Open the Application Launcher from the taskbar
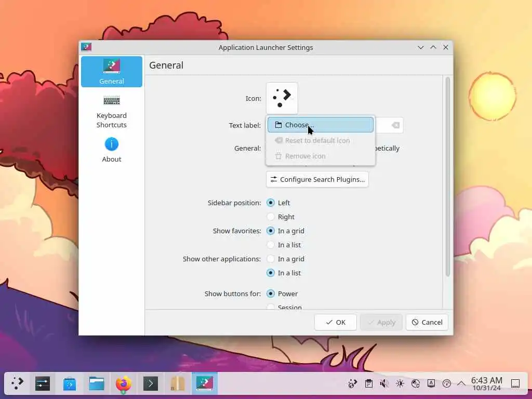Image resolution: width=532 pixels, height=399 pixels. coord(17,383)
